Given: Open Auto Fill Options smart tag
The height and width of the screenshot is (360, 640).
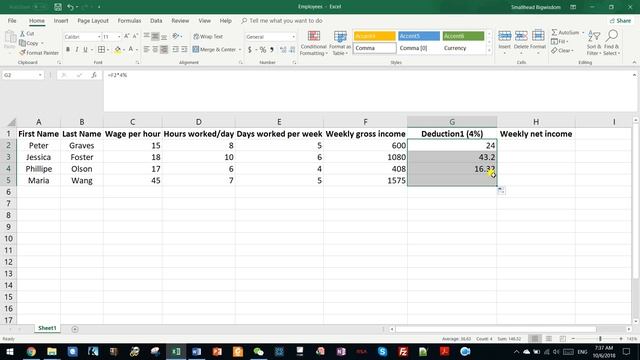Looking at the screenshot, I should [x=501, y=191].
